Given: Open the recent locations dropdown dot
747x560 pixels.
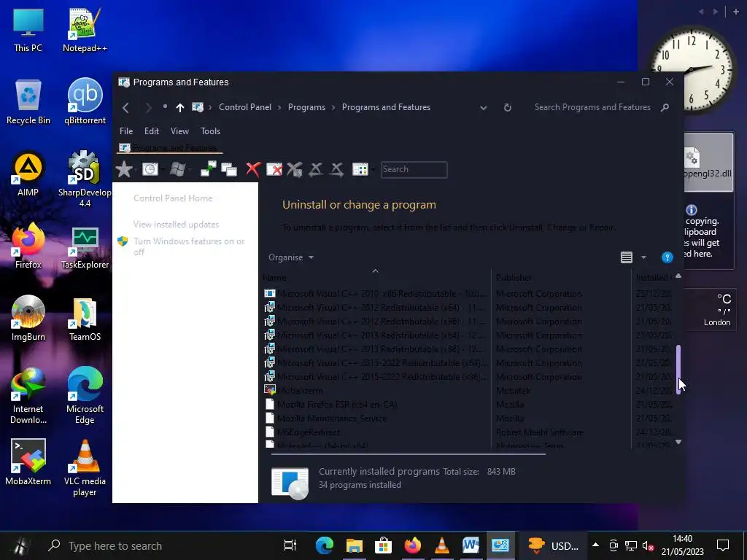Looking at the screenshot, I should [165, 106].
